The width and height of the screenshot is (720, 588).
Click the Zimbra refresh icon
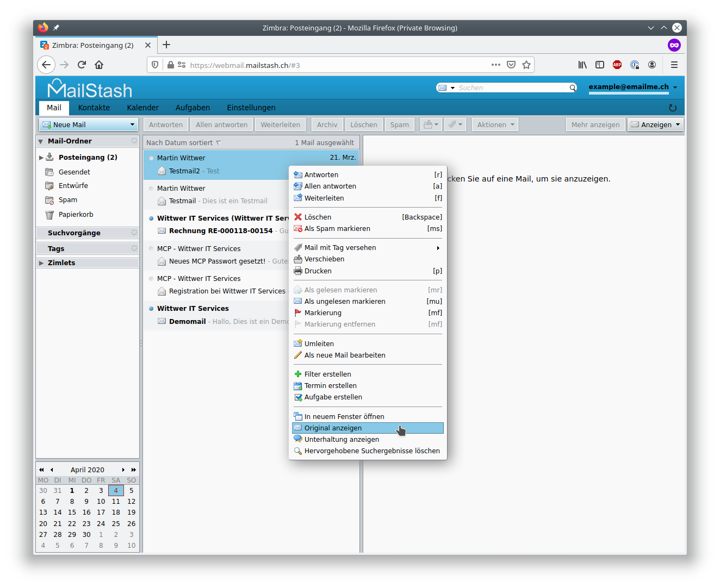pyautogui.click(x=673, y=108)
